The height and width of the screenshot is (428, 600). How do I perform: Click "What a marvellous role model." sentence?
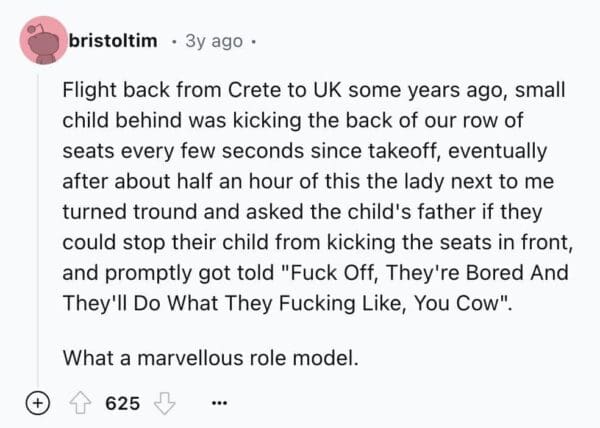209,356
